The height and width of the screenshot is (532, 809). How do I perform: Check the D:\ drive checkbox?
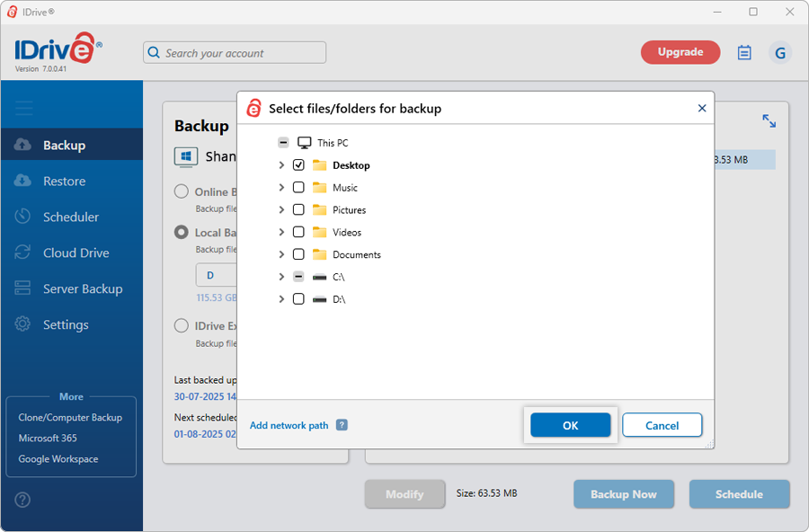click(x=298, y=299)
